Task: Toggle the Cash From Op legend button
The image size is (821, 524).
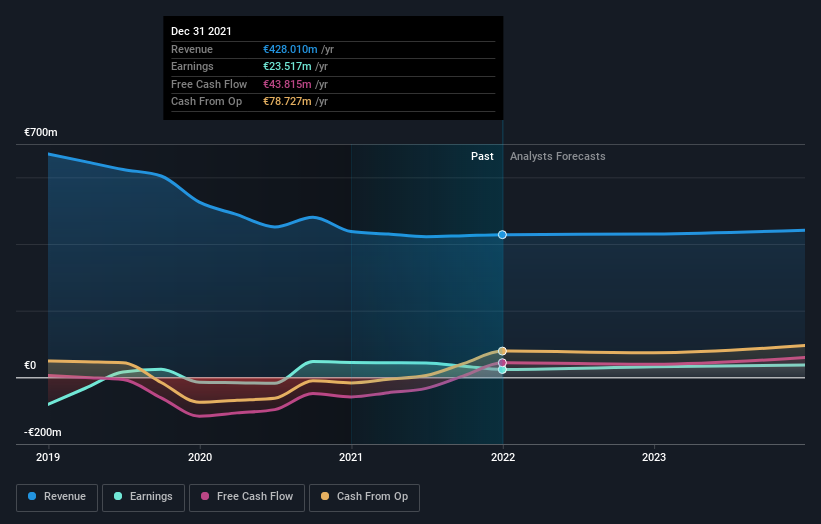Action: (364, 497)
